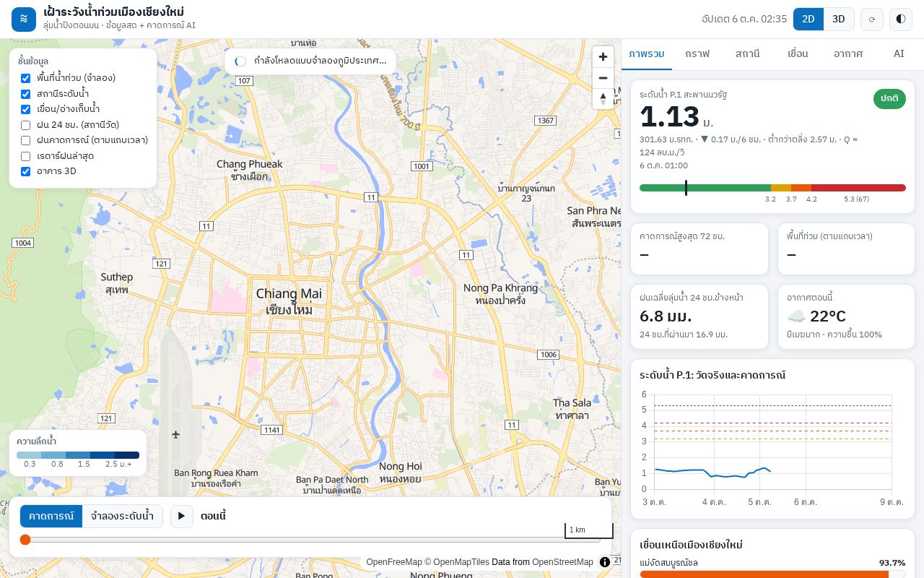Toggle สถานีระดับน้ำ layer checkbox
Screen dimensions: 924x578
point(26,94)
